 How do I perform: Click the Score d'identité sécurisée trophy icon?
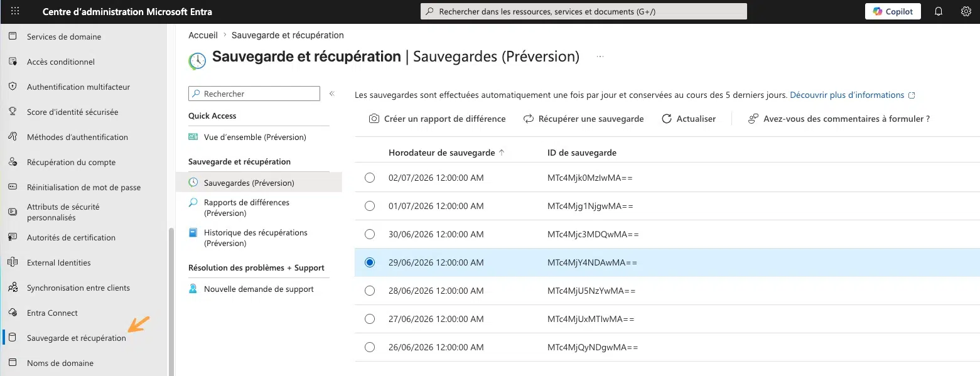pyautogui.click(x=13, y=112)
